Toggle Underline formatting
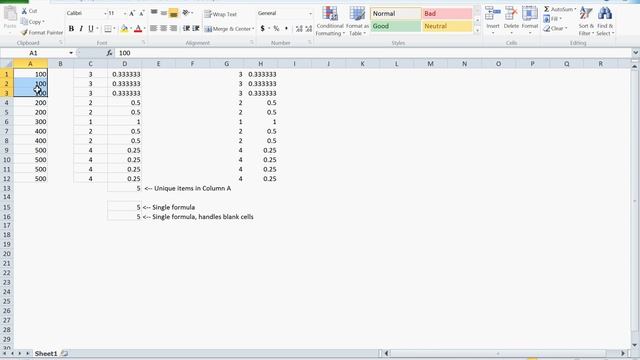The width and height of the screenshot is (640, 360). tap(91, 29)
